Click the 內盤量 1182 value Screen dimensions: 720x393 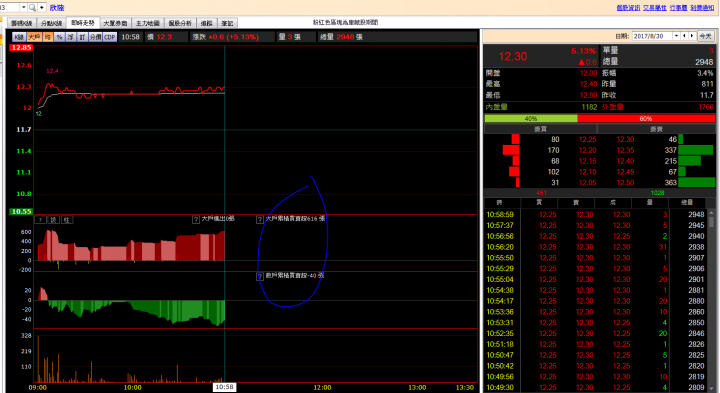pyautogui.click(x=589, y=107)
